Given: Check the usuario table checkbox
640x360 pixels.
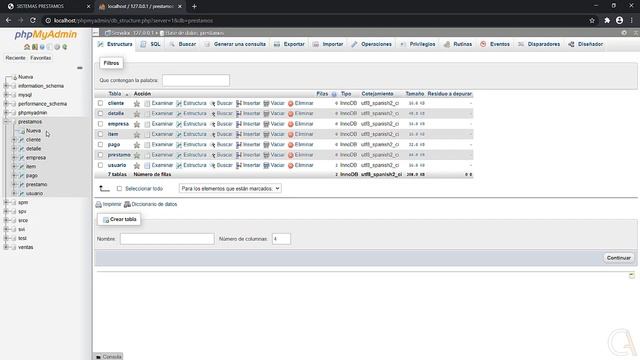Looking at the screenshot, I should [100, 165].
